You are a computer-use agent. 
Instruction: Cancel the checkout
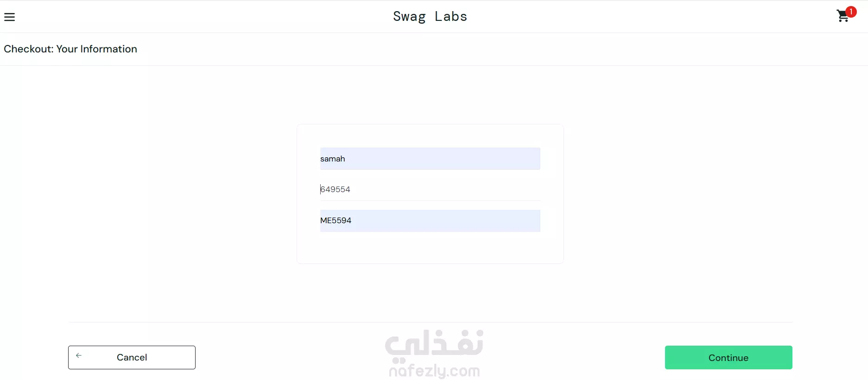[132, 357]
